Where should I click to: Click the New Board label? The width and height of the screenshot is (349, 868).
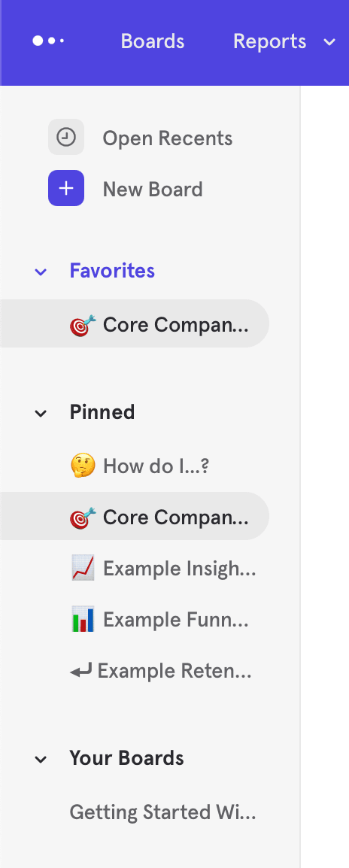coord(153,190)
